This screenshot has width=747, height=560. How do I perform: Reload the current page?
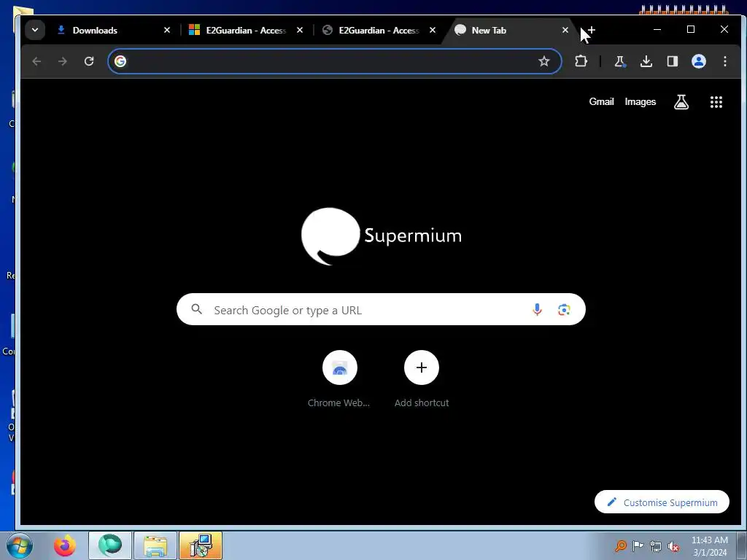[x=88, y=61]
